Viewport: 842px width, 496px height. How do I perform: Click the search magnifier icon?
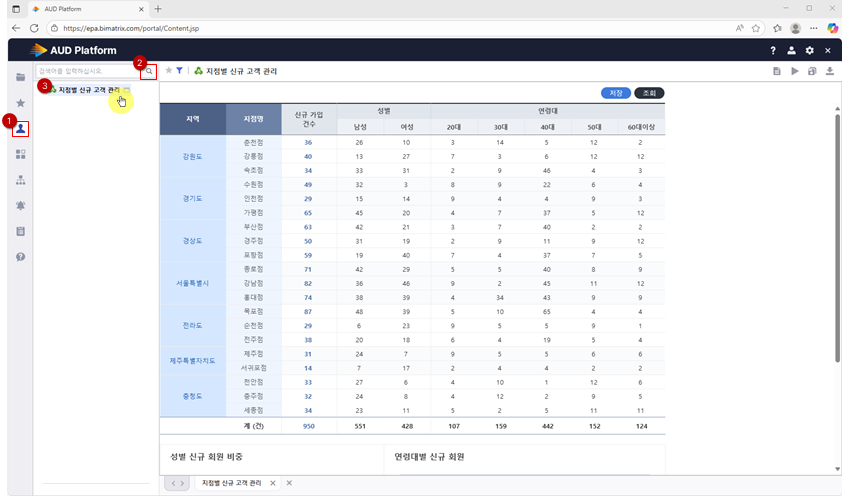point(149,71)
